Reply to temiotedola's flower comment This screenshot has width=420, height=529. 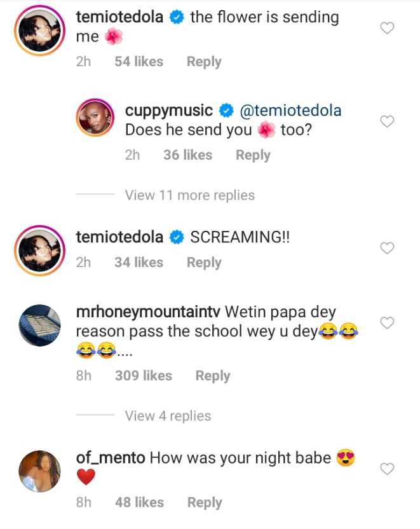(204, 62)
